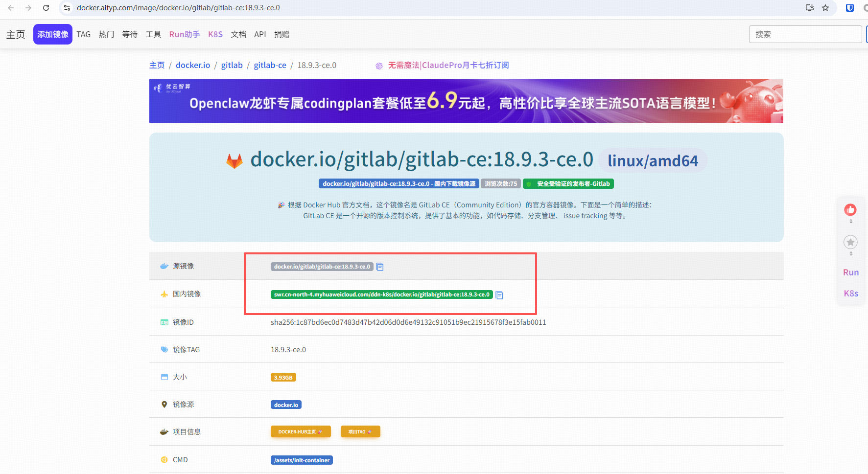
Task: Click the /assets/init-container CMD badge
Action: [302, 460]
